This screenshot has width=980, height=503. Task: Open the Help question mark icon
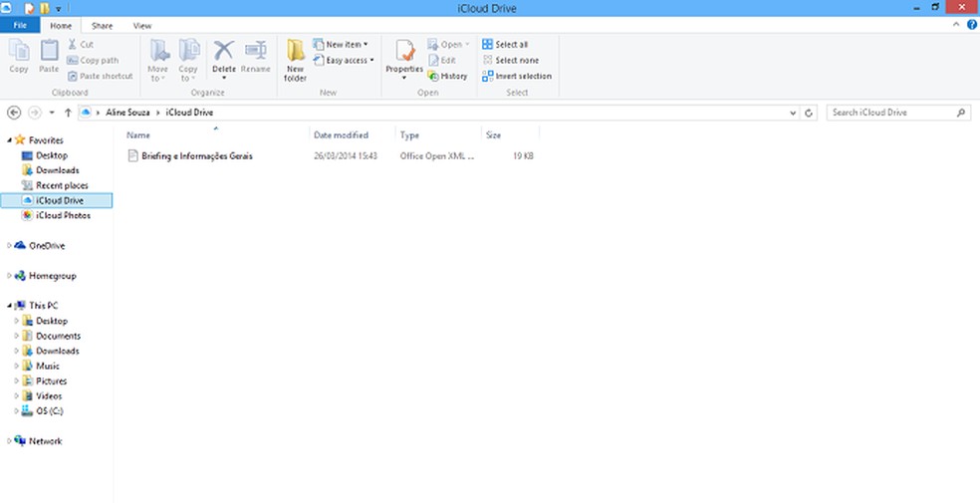[971, 24]
